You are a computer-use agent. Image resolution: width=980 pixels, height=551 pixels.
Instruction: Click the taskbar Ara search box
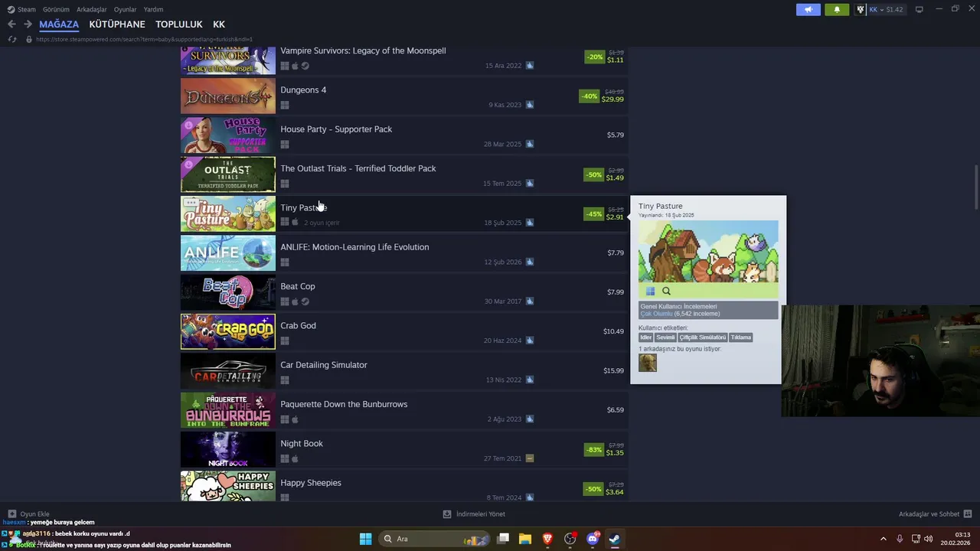point(436,539)
